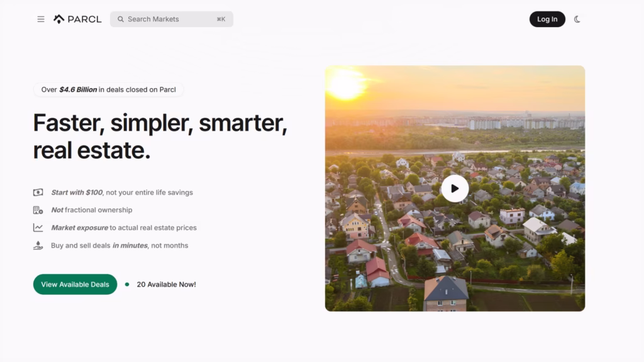Click the green availability status dot
Viewport: 644px width, 362px height.
pyautogui.click(x=127, y=285)
